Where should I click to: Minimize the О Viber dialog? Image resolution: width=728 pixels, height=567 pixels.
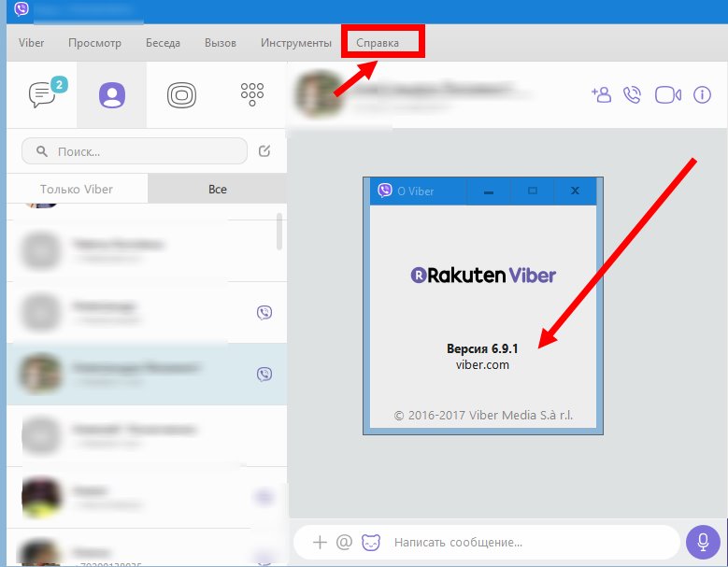pyautogui.click(x=489, y=191)
